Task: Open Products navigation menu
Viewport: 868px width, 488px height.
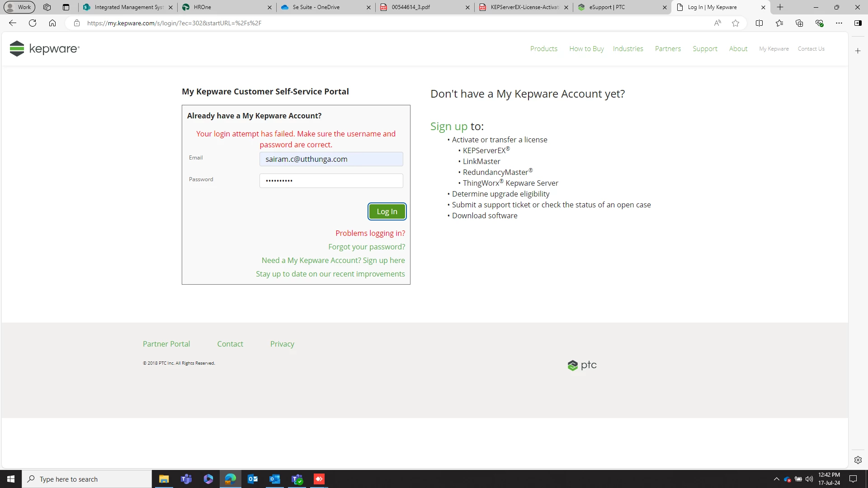Action: point(543,49)
